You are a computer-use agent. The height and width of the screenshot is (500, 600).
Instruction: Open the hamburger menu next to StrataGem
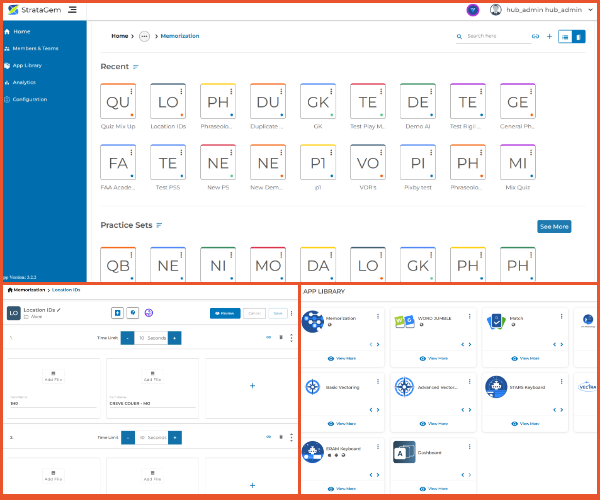point(72,10)
